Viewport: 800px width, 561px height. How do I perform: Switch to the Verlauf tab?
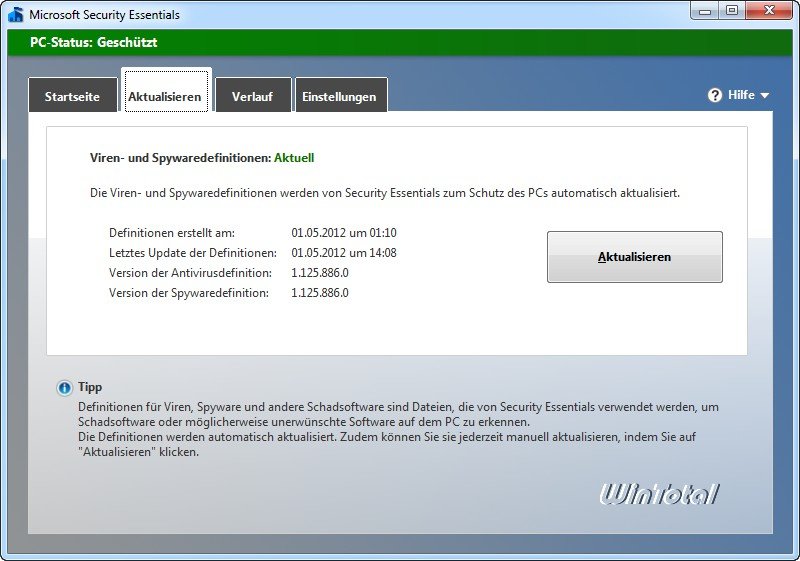[x=253, y=95]
